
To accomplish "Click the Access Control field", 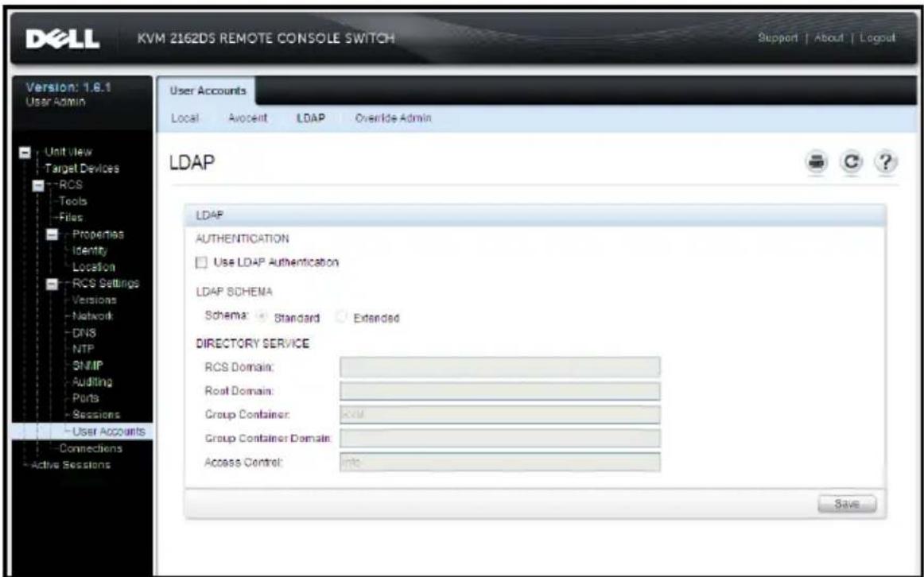I will (x=499, y=463).
